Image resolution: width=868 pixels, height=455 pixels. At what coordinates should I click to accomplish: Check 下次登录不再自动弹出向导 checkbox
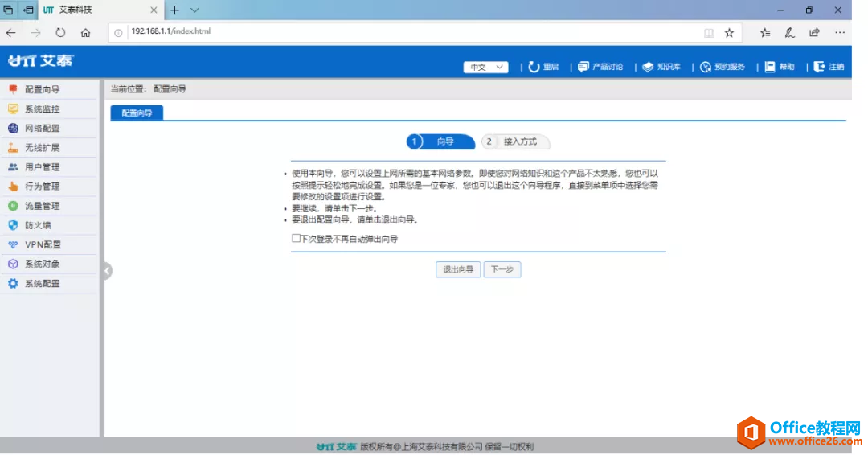coord(296,238)
